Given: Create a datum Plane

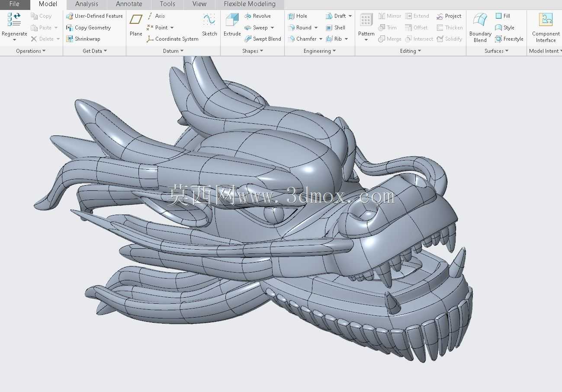Looking at the screenshot, I should point(136,25).
